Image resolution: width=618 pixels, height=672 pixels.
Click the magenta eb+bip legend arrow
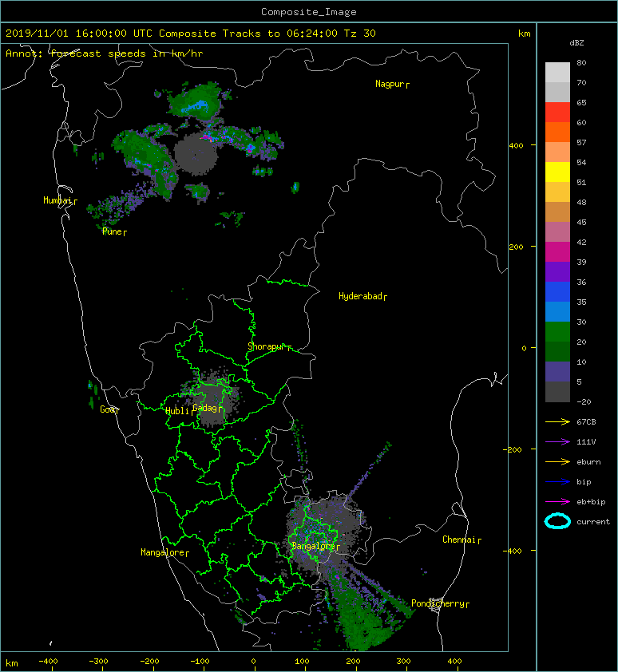(557, 501)
